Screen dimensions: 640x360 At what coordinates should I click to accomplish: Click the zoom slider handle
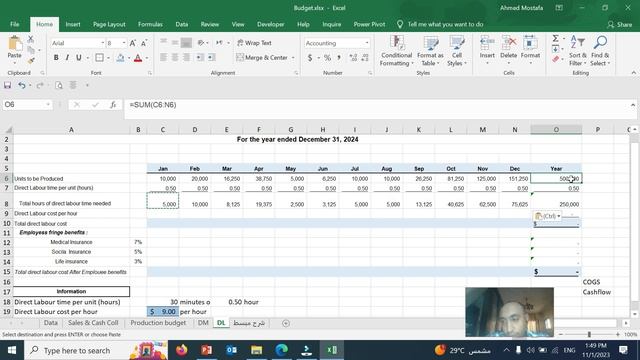[x=589, y=334]
